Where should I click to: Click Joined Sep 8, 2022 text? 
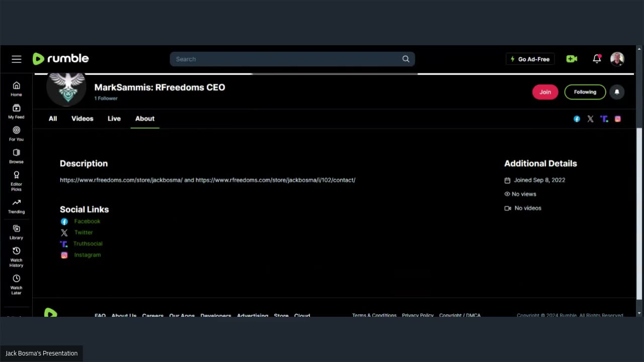539,180
